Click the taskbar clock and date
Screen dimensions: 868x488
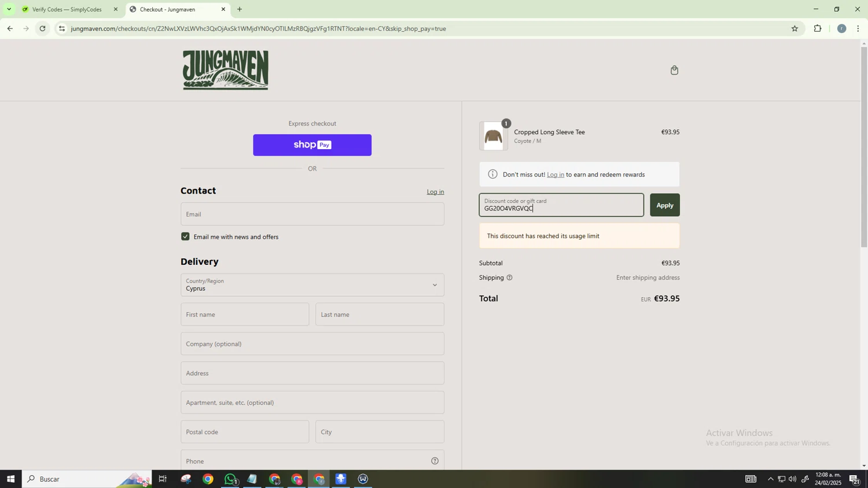(x=828, y=479)
